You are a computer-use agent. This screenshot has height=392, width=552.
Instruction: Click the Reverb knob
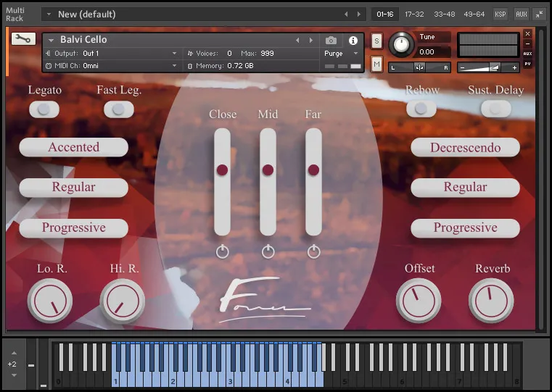tap(491, 301)
